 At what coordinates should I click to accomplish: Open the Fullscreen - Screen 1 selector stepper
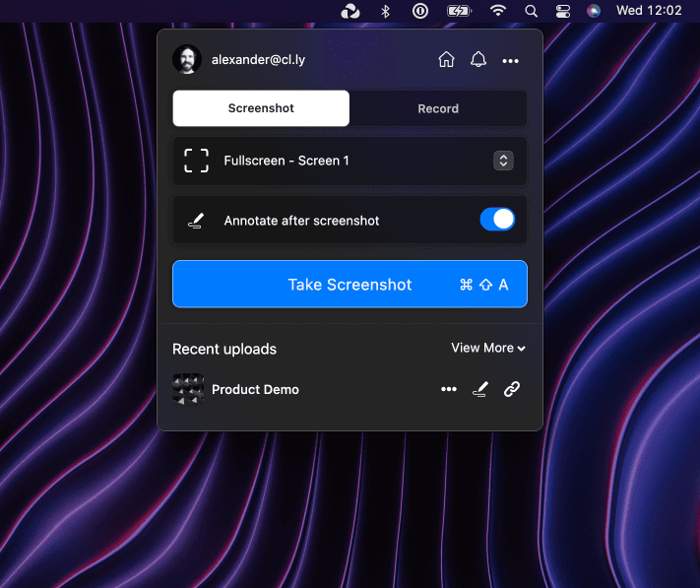503,161
